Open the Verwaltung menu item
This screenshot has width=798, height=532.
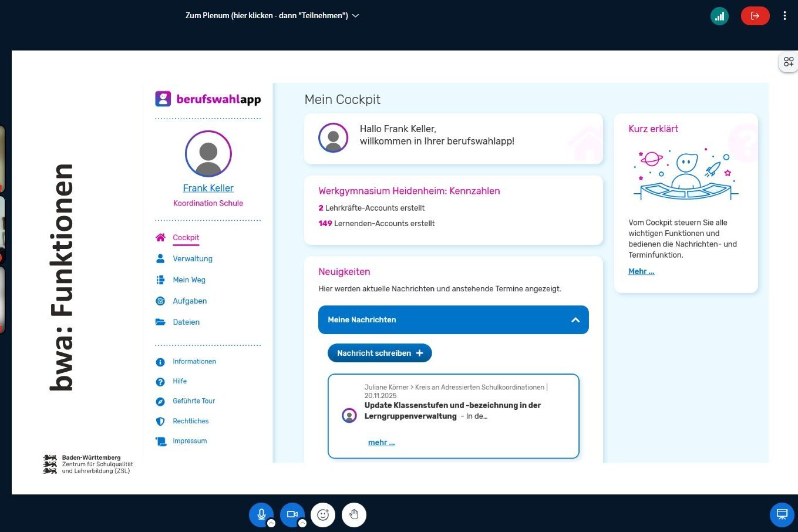point(193,259)
